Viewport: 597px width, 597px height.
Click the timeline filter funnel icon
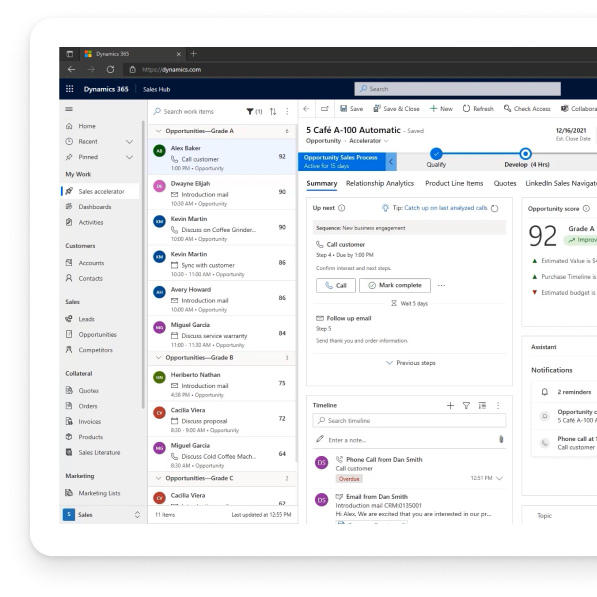[x=466, y=405]
